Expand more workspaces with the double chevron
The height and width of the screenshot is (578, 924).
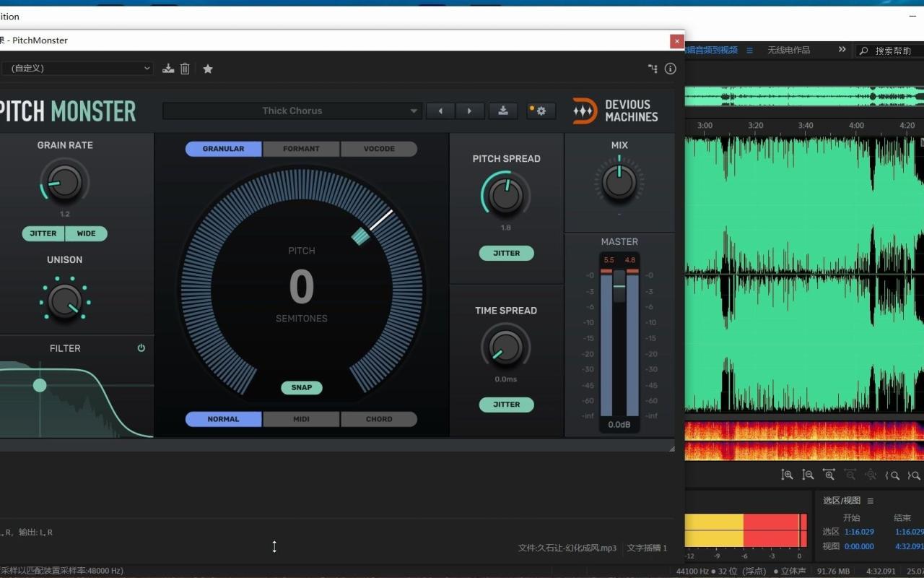pos(842,50)
